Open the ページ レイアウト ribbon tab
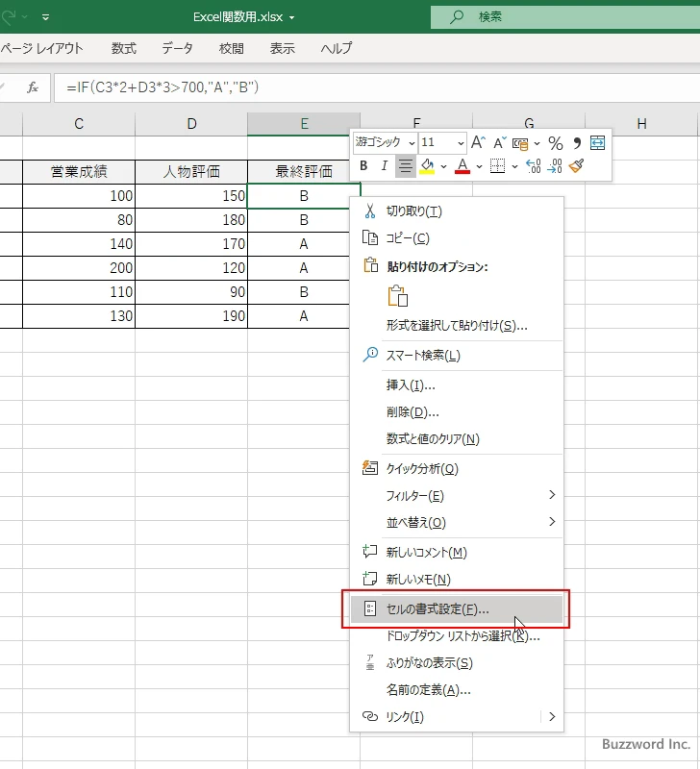700x769 pixels. (41, 48)
